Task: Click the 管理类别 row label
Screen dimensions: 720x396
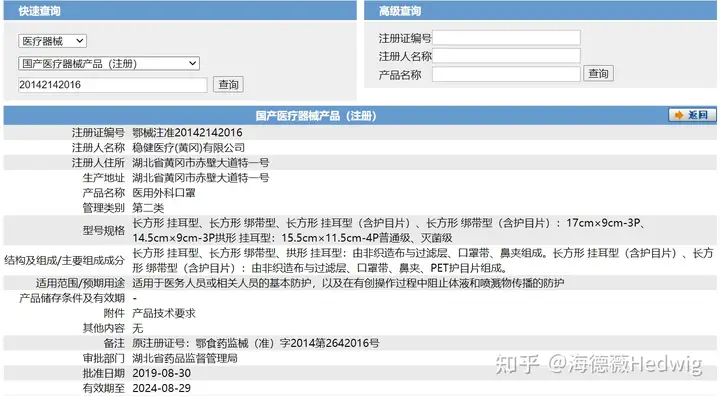Action: (103, 208)
